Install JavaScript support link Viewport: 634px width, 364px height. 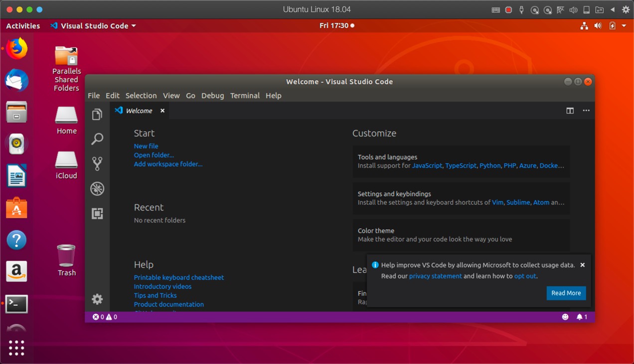(x=427, y=165)
